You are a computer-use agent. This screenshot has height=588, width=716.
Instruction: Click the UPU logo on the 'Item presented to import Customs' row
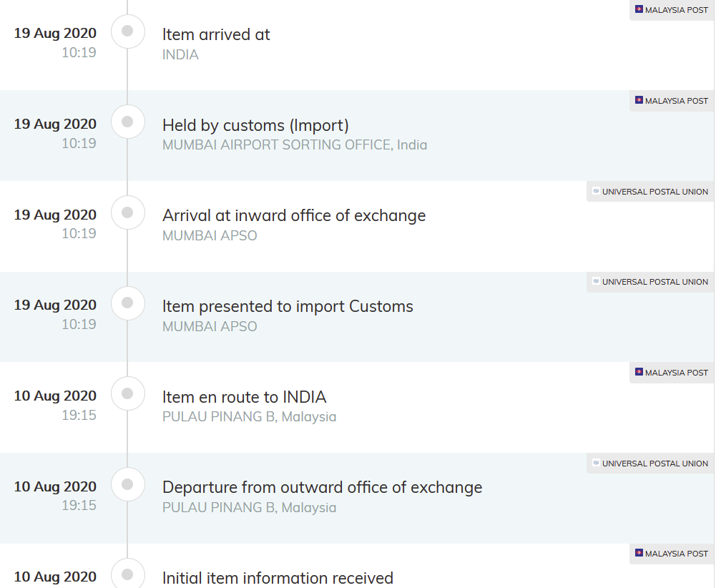pyautogui.click(x=596, y=281)
